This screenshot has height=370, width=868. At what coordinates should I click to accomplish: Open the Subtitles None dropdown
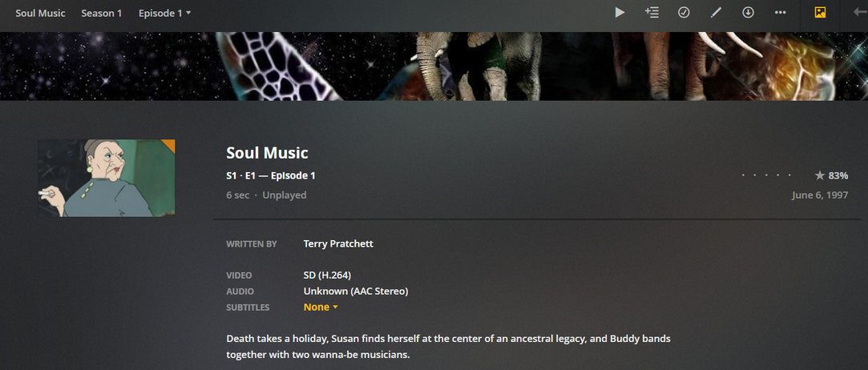(x=321, y=307)
